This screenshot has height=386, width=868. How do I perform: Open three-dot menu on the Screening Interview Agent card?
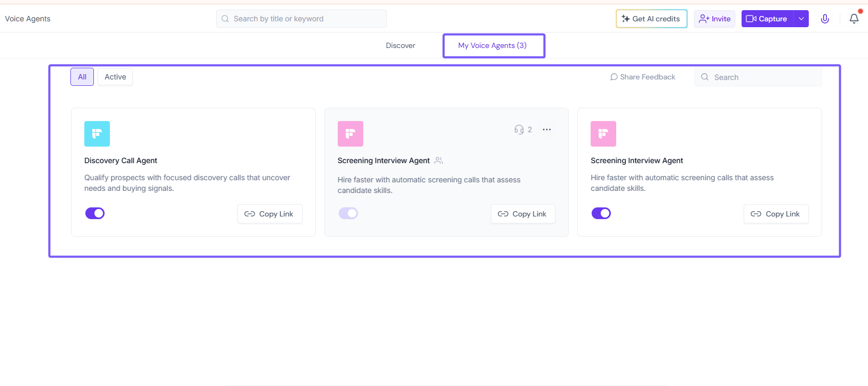[547, 130]
